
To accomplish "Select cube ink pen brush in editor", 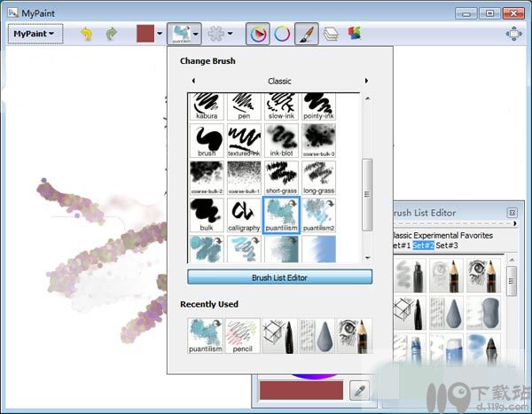I will 410,313.
